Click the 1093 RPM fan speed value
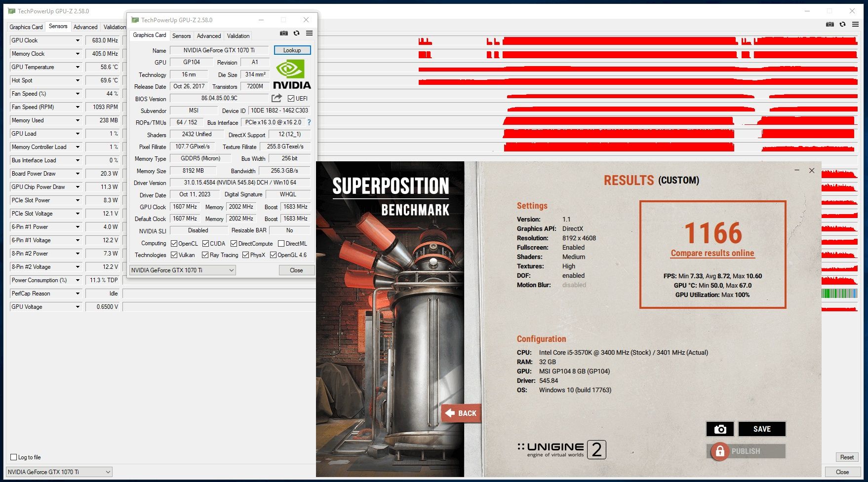This screenshot has width=868, height=482. click(102, 107)
